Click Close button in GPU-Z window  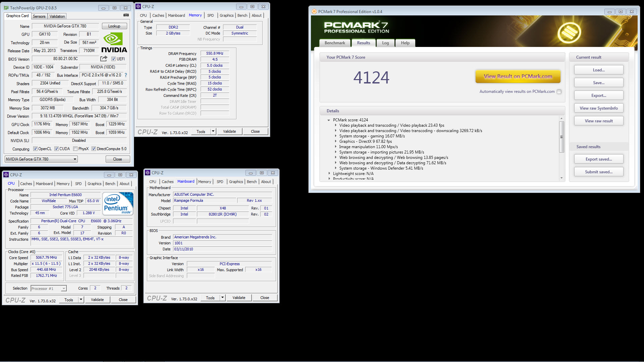click(117, 159)
